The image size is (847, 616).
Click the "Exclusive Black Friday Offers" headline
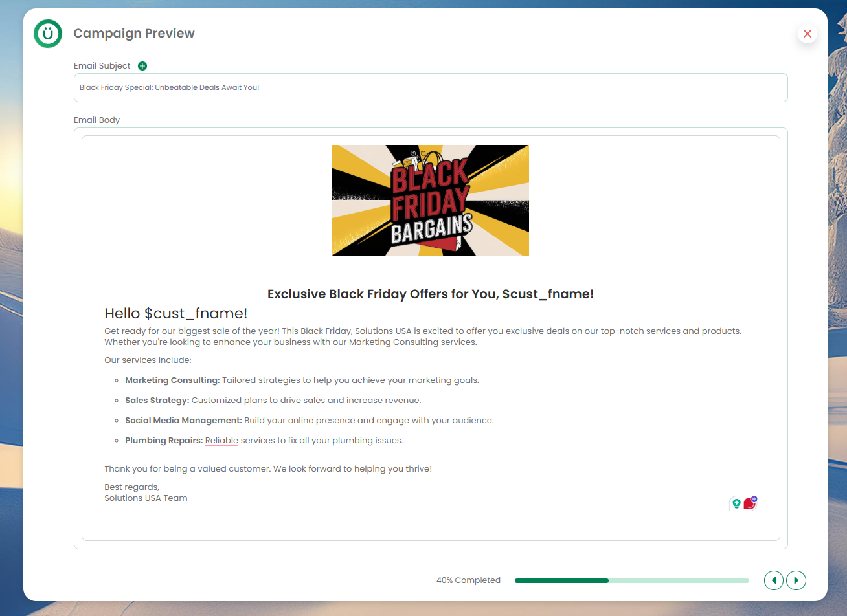point(430,294)
